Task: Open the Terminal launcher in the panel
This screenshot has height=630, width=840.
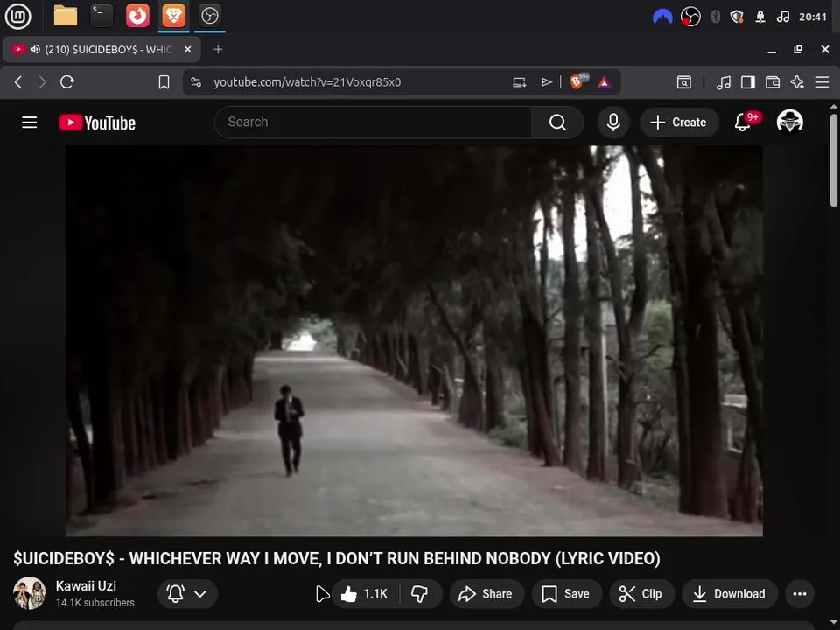Action: pyautogui.click(x=101, y=16)
